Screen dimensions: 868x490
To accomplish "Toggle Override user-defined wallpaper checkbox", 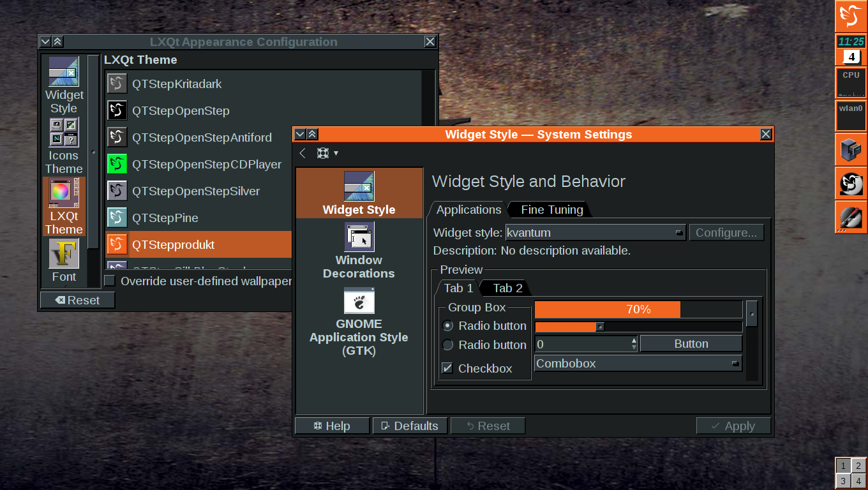I will (x=110, y=281).
